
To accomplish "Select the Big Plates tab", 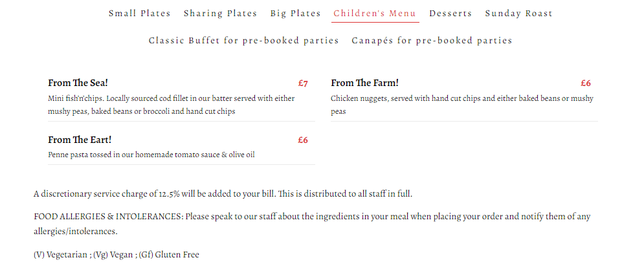I will (x=295, y=14).
